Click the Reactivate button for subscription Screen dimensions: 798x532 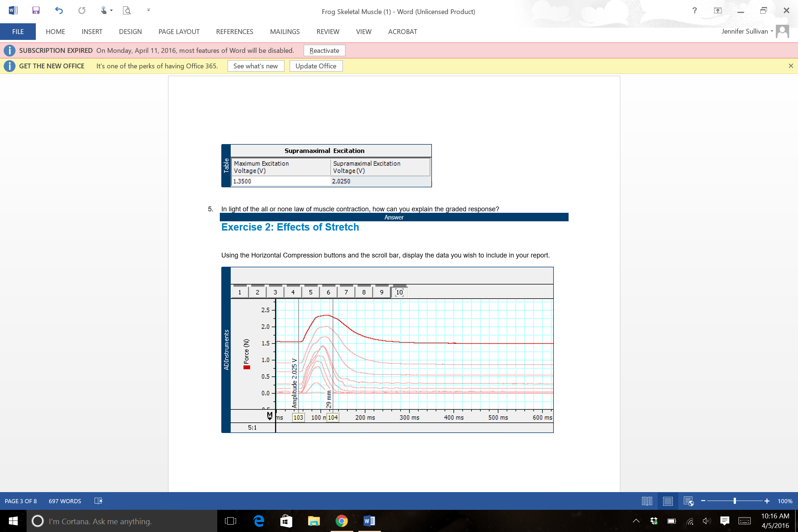(324, 50)
